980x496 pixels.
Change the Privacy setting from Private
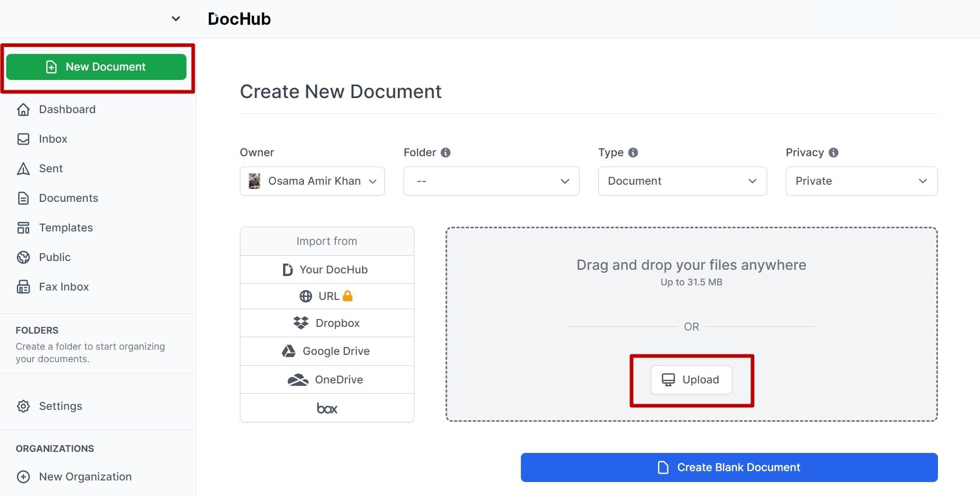coord(861,181)
